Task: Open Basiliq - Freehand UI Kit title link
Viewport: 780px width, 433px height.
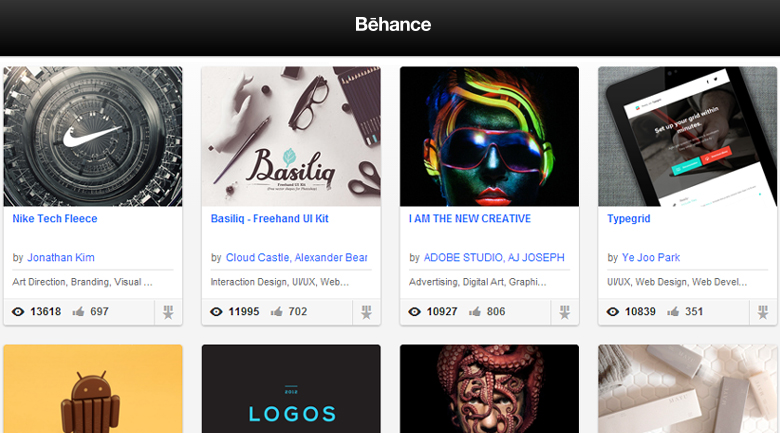Action: point(270,218)
